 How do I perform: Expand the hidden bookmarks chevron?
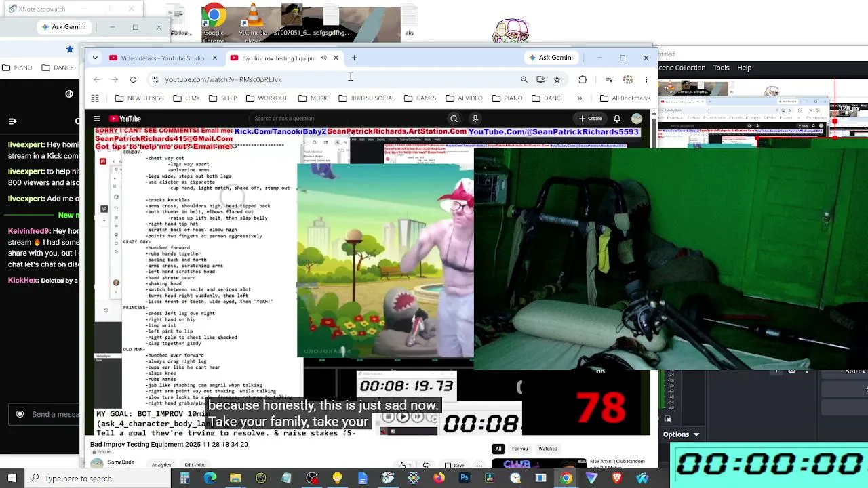(579, 98)
